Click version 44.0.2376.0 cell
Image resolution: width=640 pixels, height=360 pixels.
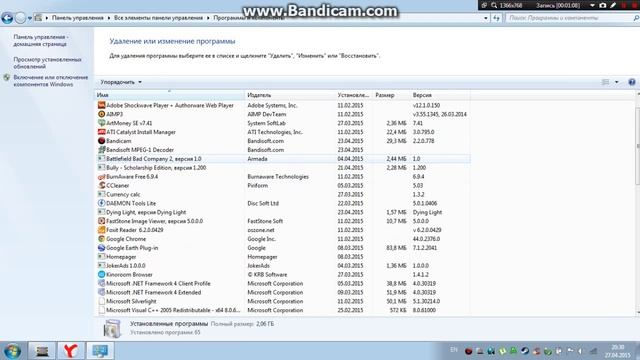coord(426,239)
